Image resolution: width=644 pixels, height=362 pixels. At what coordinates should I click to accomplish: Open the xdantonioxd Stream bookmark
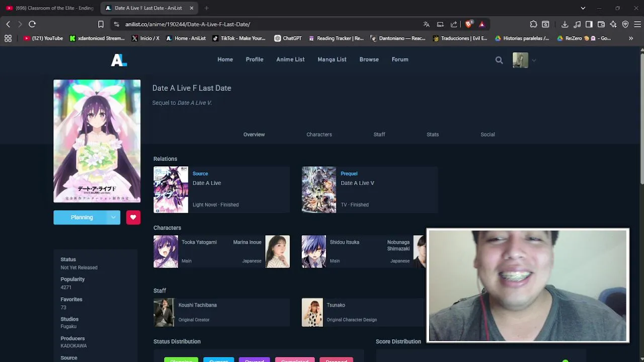coord(97,38)
